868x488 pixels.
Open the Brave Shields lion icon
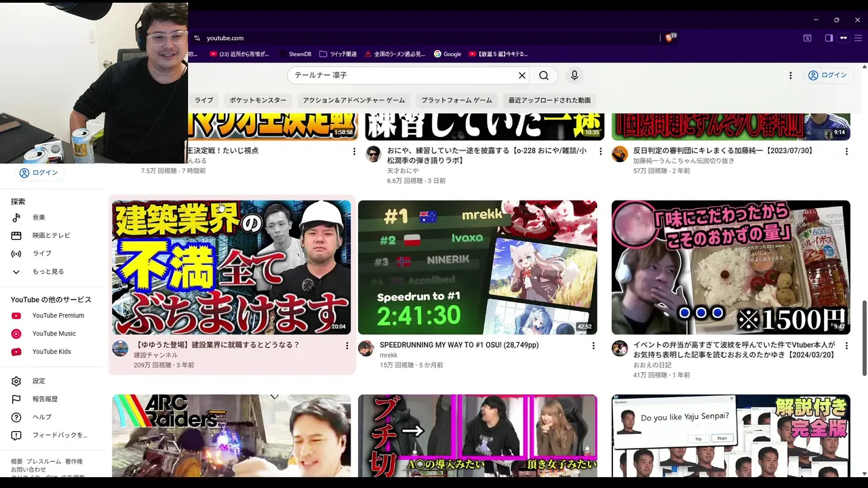click(x=671, y=38)
